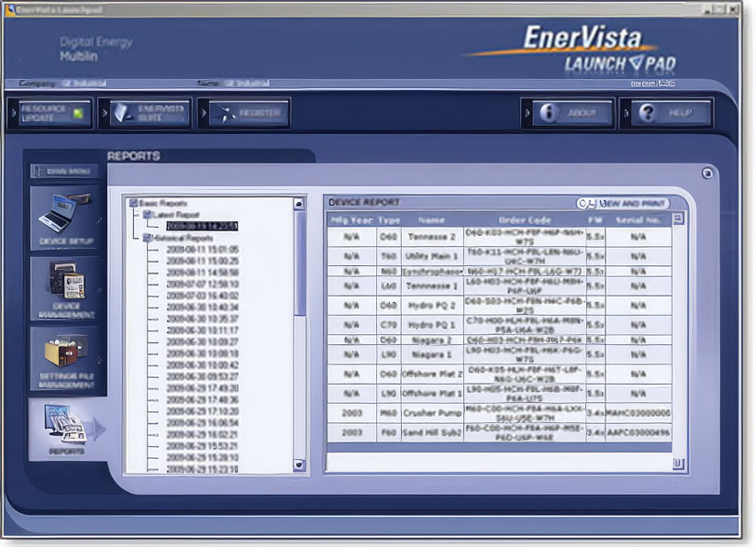Select the Tennessee 2 device row

pos(499,237)
